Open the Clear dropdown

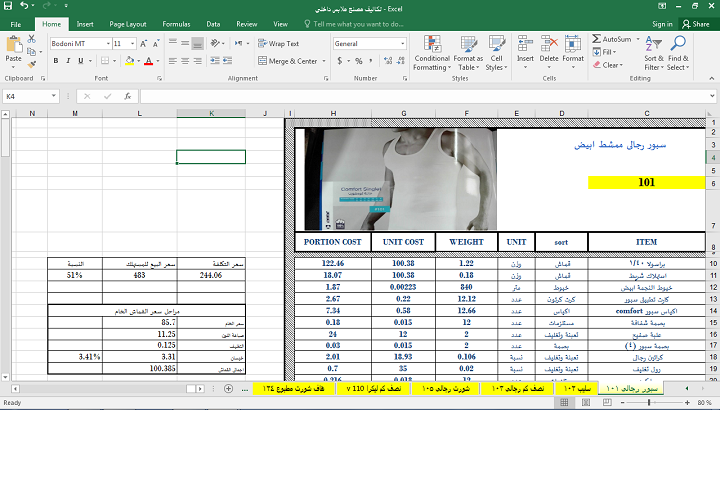pyautogui.click(x=608, y=65)
